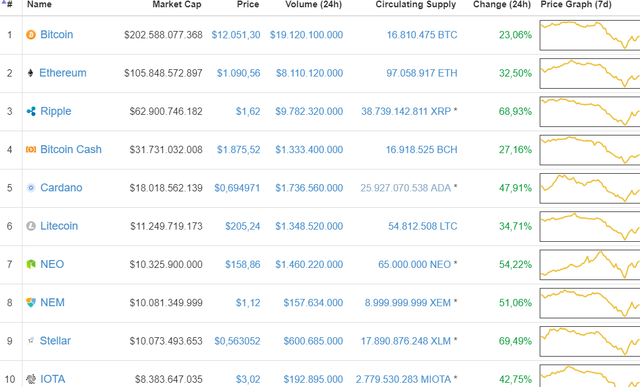Click the Bitcoin coin logo icon
The width and height of the screenshot is (640, 387).
31,35
